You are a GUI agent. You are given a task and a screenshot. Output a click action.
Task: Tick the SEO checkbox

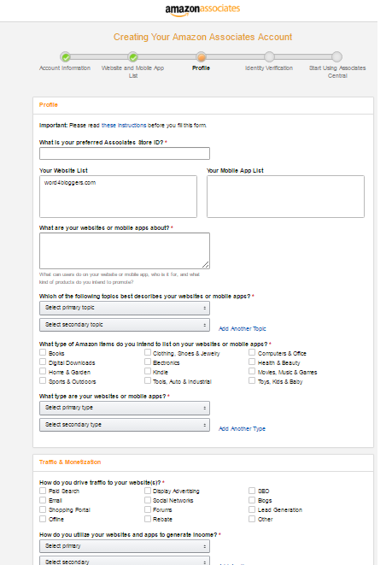point(252,491)
